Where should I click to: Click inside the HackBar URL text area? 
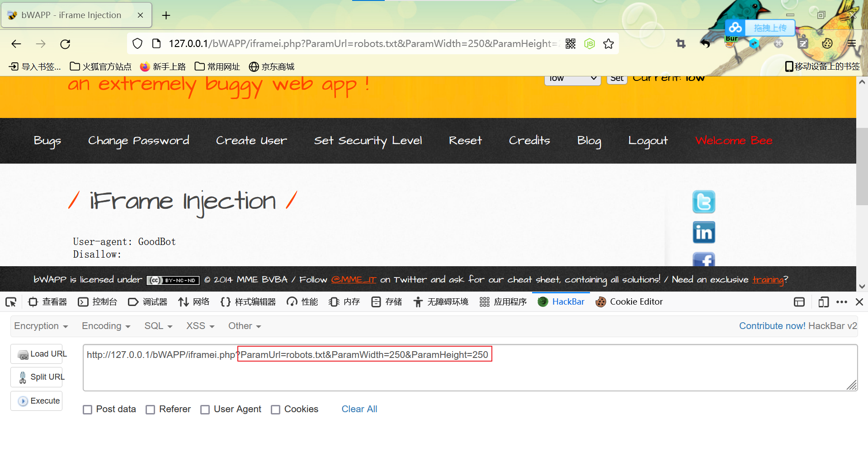[x=470, y=367]
